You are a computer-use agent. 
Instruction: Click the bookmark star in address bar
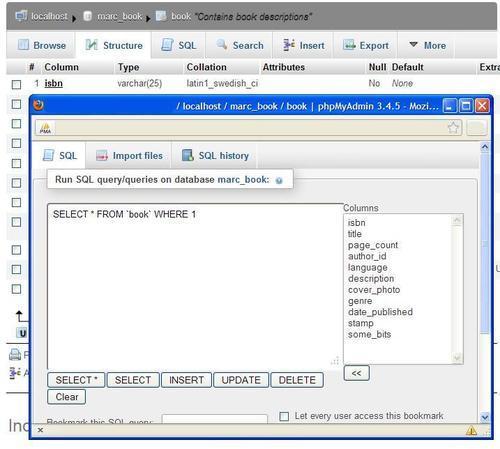[x=453, y=128]
